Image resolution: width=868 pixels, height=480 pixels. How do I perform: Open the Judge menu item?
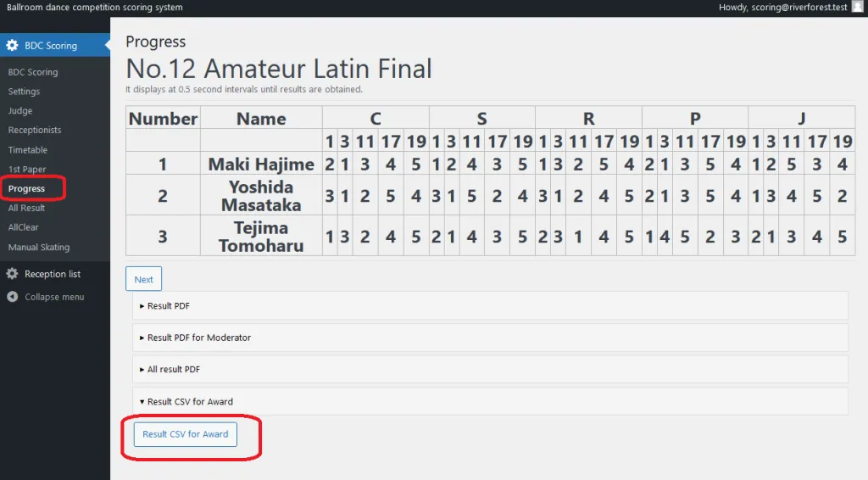click(x=20, y=111)
